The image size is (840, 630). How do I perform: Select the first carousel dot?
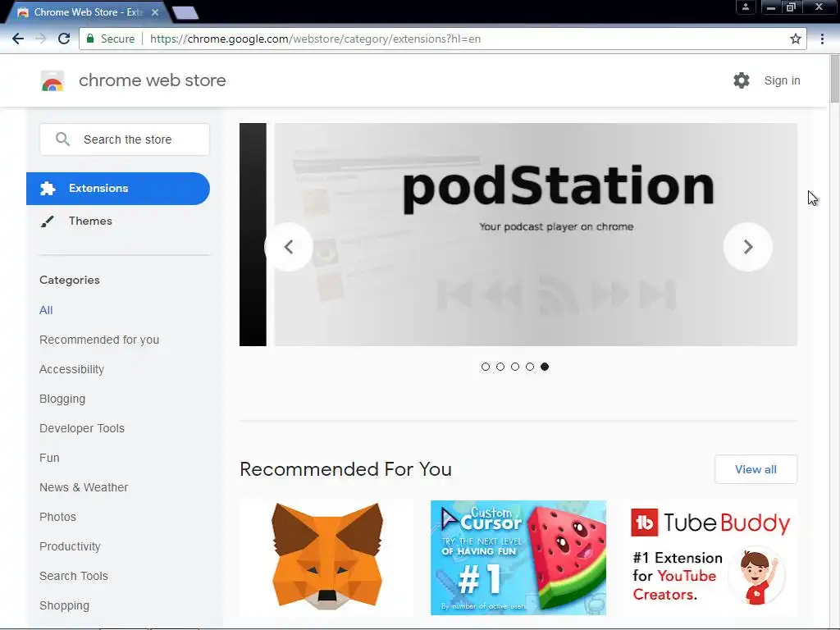[486, 367]
